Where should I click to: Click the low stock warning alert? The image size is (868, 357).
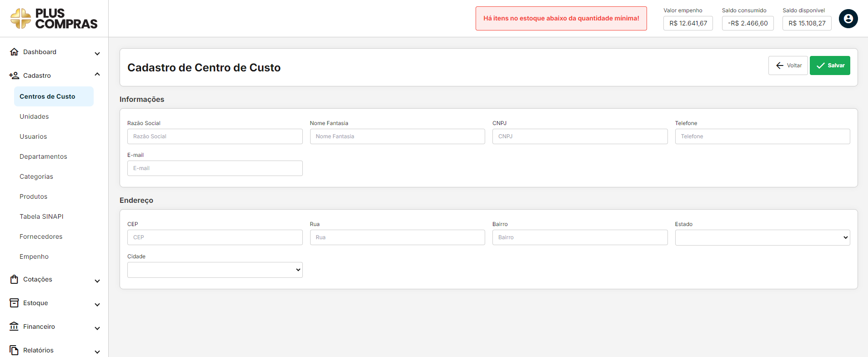561,19
